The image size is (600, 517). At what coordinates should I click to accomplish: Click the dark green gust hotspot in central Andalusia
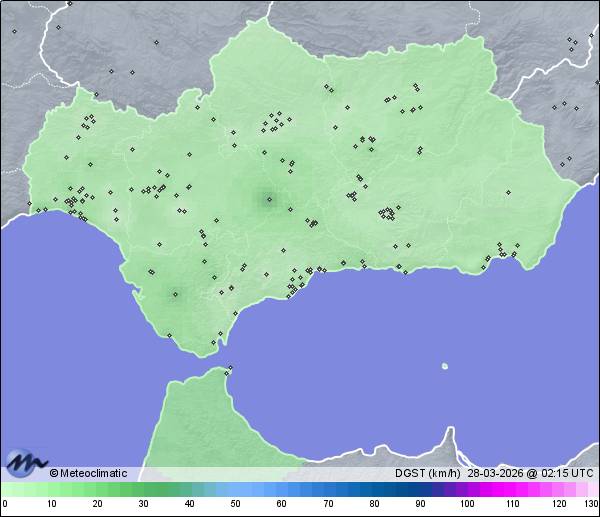click(x=268, y=199)
